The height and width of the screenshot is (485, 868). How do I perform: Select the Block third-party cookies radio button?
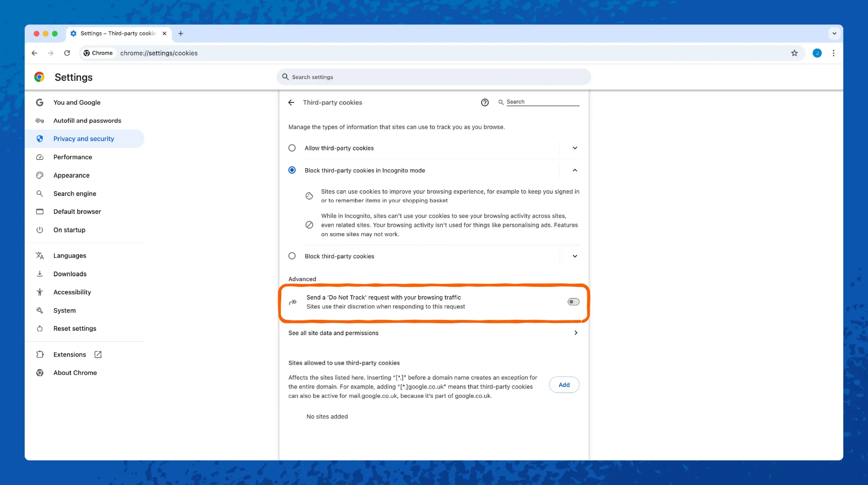[292, 256]
